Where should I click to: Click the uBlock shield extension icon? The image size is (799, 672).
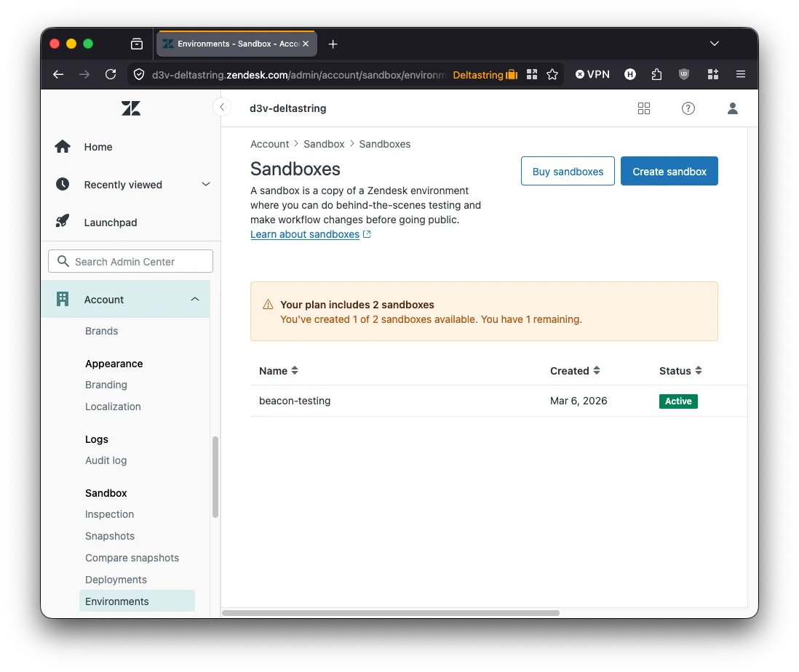(684, 74)
